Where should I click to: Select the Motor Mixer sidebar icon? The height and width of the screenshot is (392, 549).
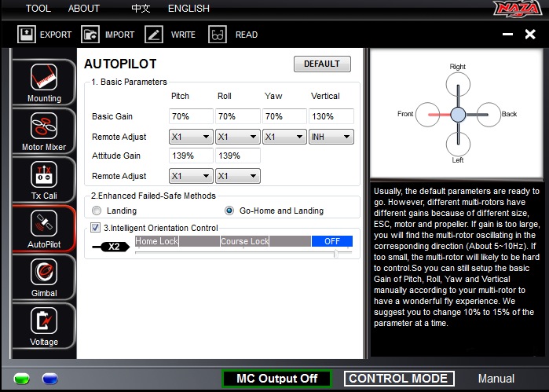[x=44, y=126]
